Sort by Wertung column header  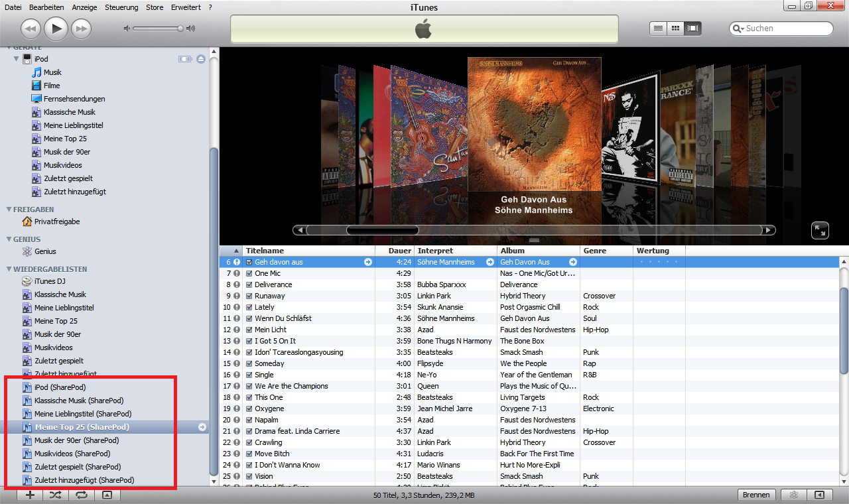coord(659,251)
